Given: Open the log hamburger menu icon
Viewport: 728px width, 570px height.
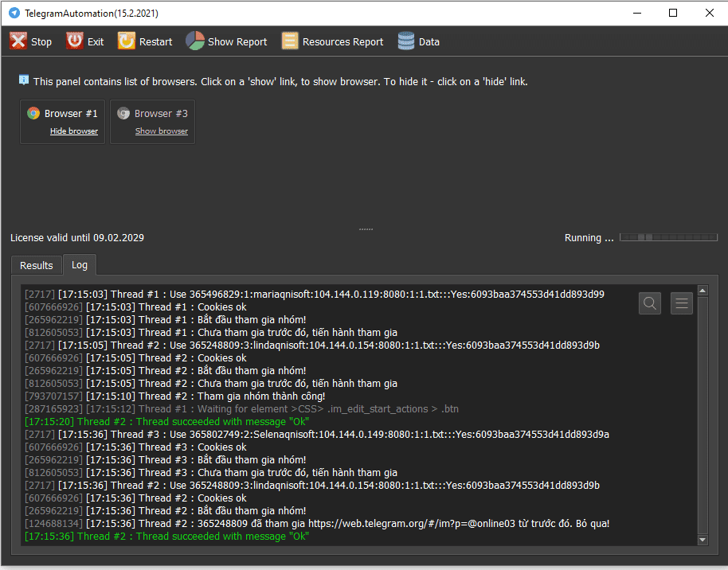Looking at the screenshot, I should coord(682,303).
